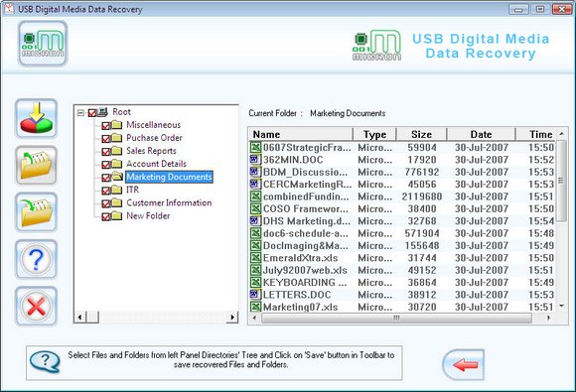
Task: Click the speech bubble help icon
Action: click(45, 361)
